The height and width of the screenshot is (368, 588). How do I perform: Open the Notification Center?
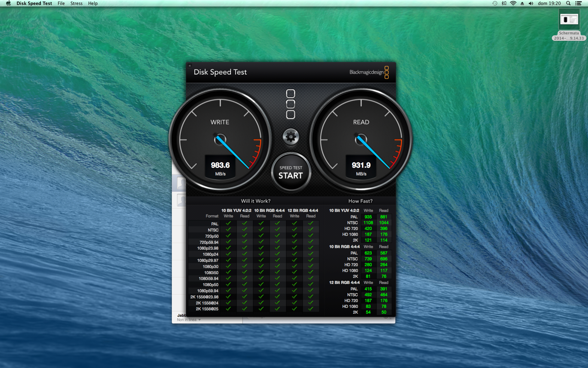578,3
